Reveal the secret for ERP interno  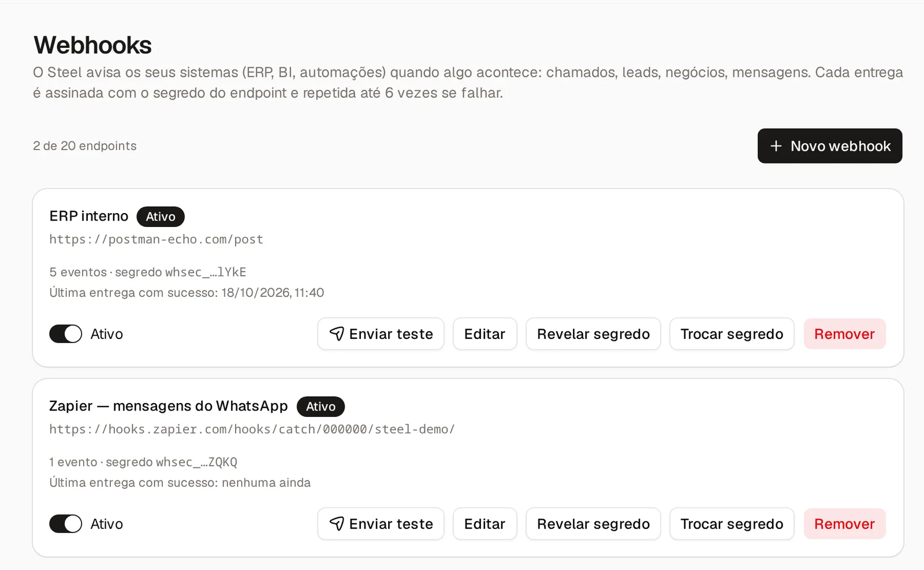coord(593,334)
